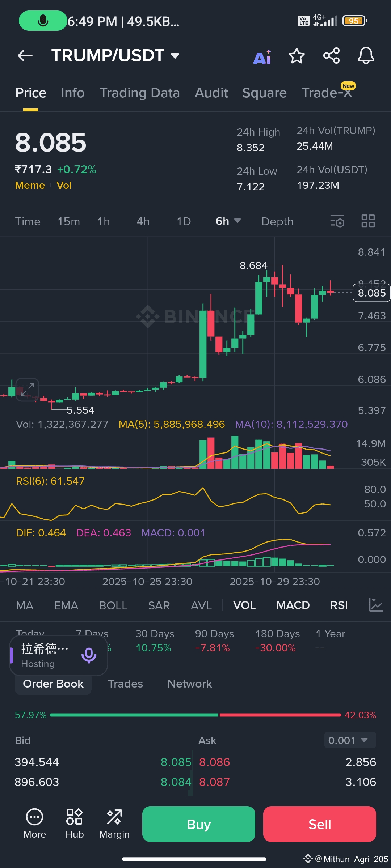Select ask price 8.087

point(214,782)
